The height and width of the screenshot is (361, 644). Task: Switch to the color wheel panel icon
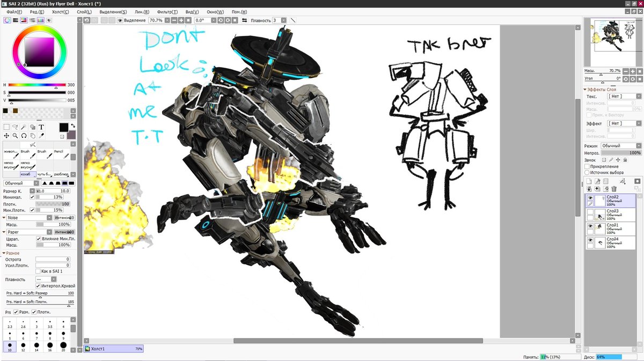(8, 20)
